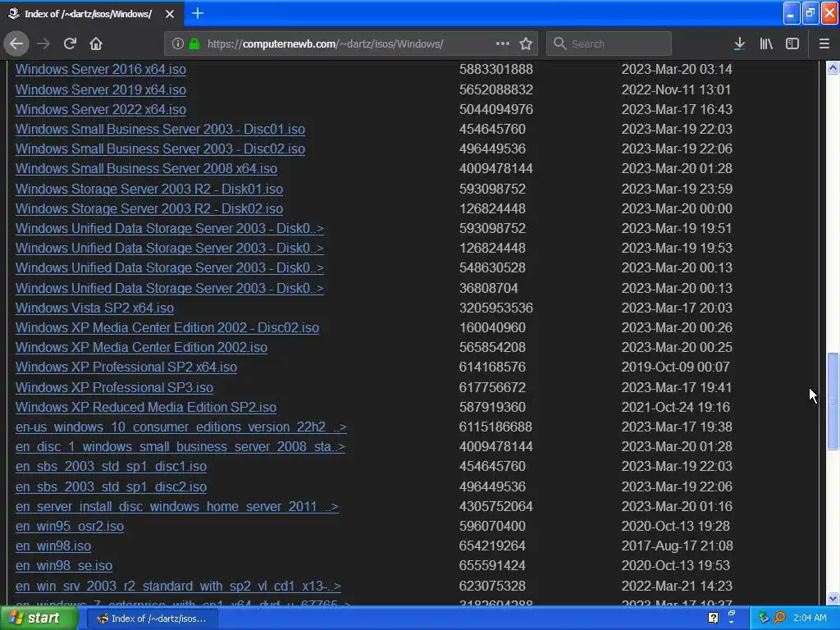Click the green secure connection padlock
840x630 pixels.
coord(194,43)
